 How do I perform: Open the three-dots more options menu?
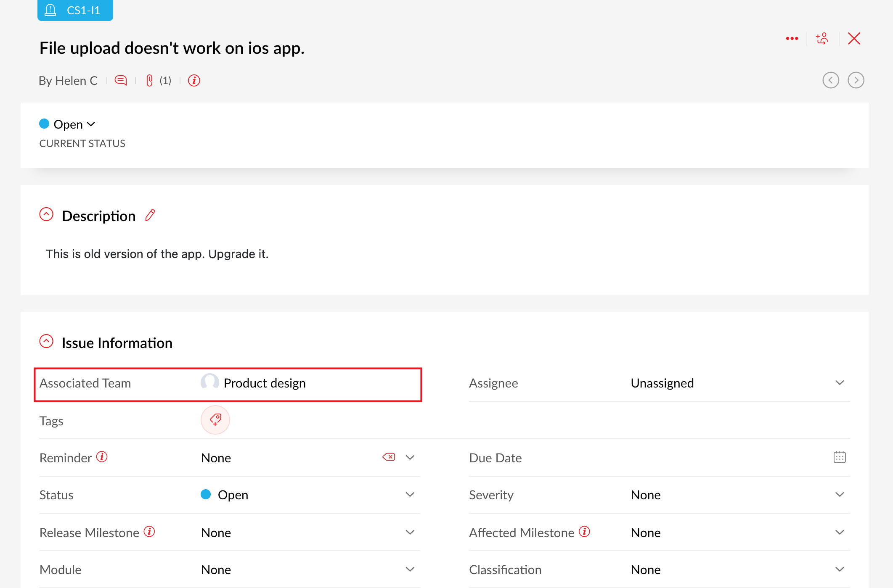coord(792,39)
